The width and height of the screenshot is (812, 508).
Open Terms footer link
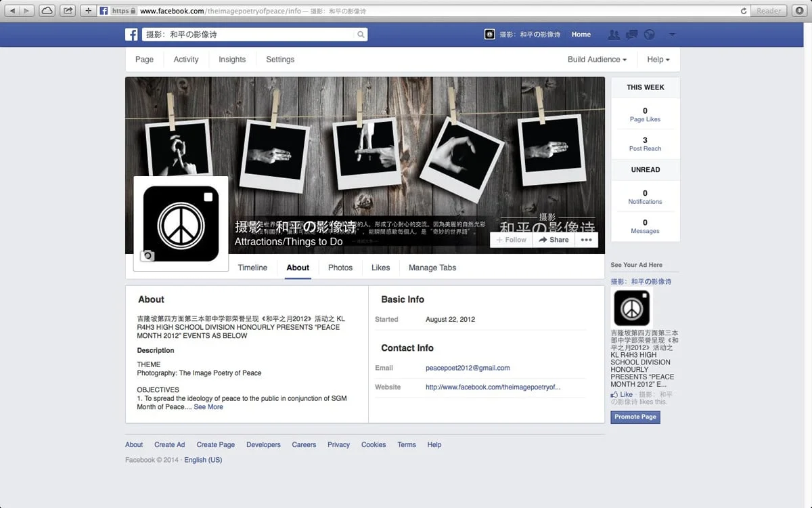pos(407,445)
